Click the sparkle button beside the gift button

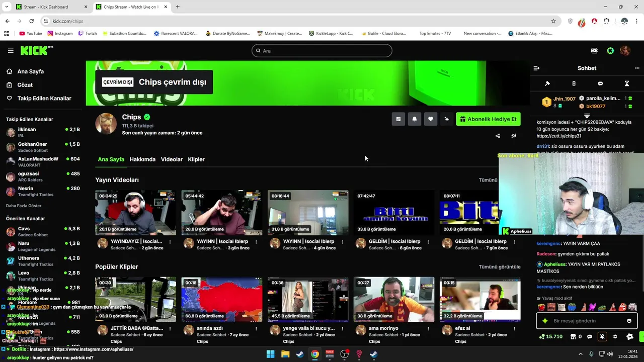(x=447, y=119)
